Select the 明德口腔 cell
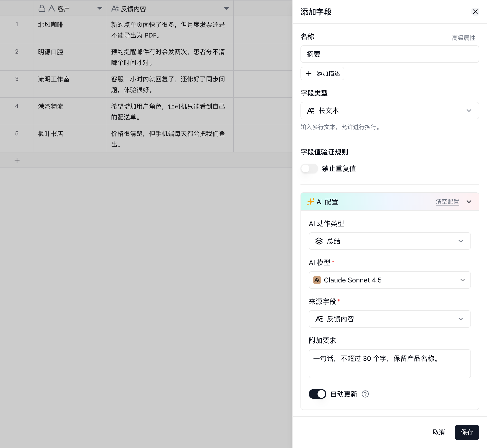 (70, 57)
